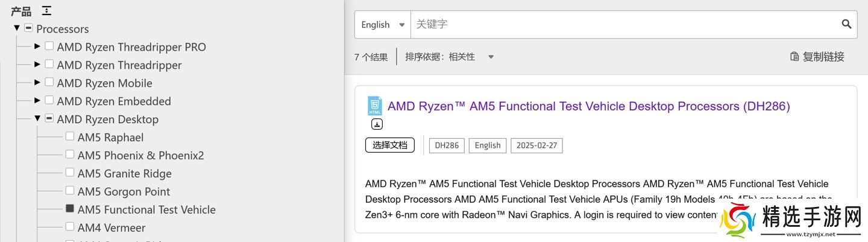Click the search magnifier icon
This screenshot has width=868, height=242.
point(846,25)
